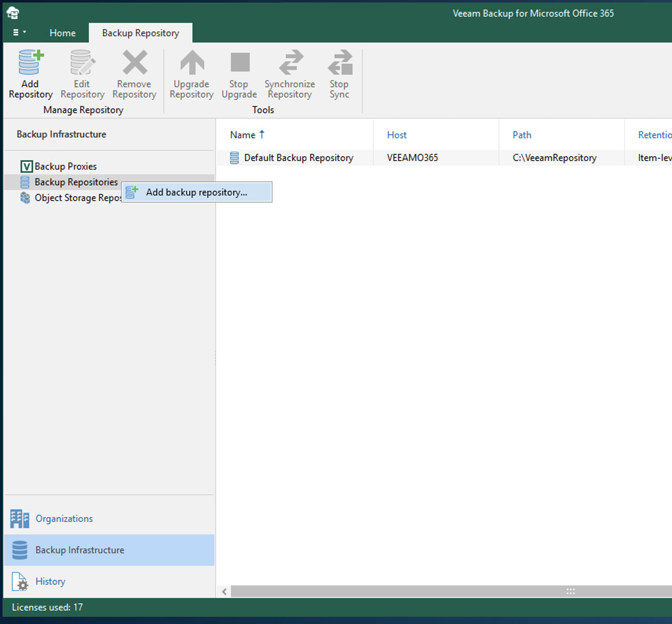
Task: Select the Backup Repository ribbon tab
Action: [141, 33]
